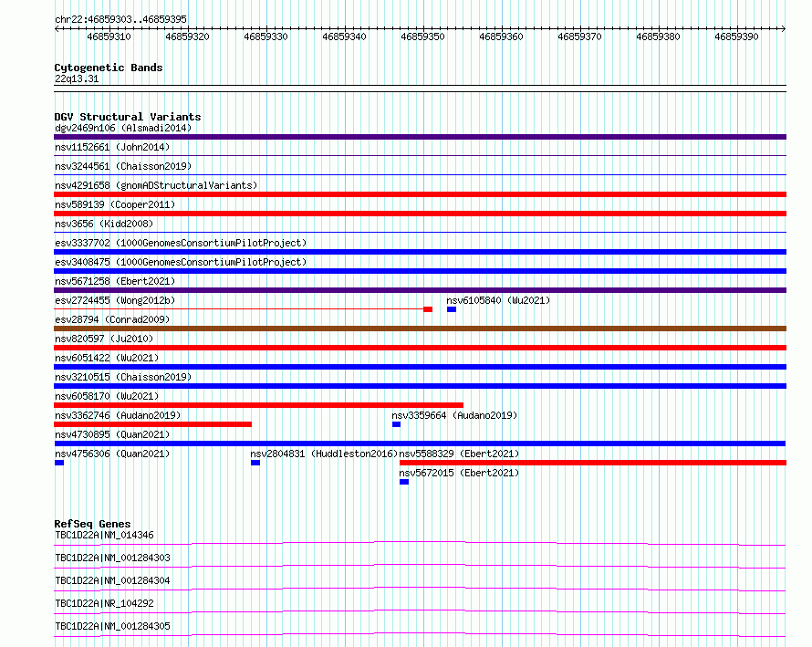Select TBC1D22A|NM_001284303 transcript label
Image resolution: width=812 pixels, height=647 pixels.
(112, 558)
